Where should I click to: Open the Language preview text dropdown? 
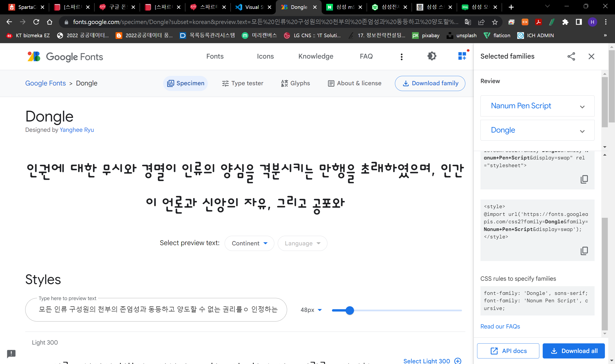(302, 243)
